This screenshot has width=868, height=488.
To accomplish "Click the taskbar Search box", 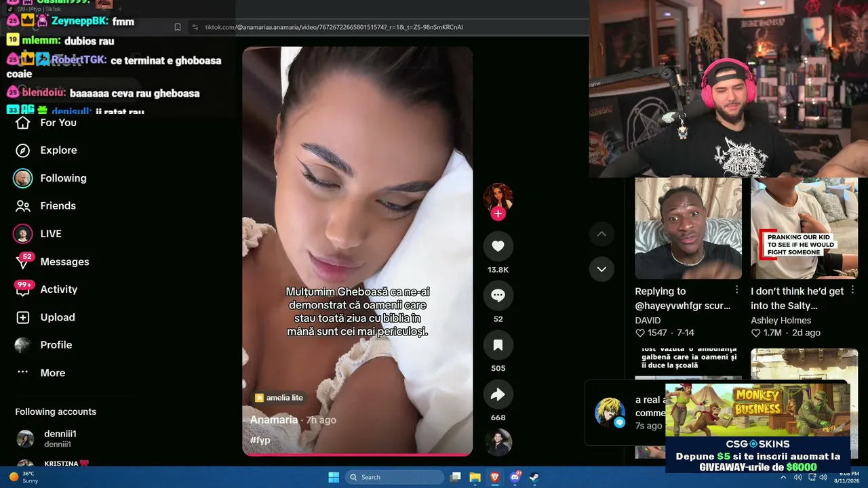I will pos(395,477).
